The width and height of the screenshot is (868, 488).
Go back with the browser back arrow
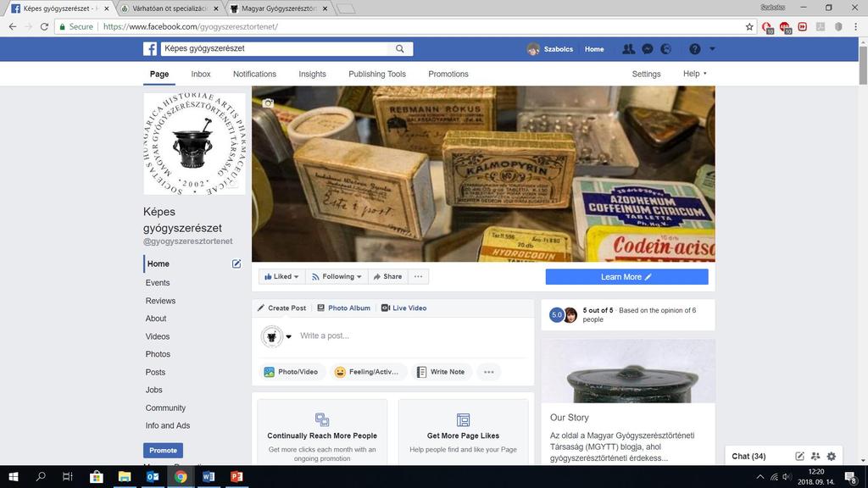click(13, 26)
